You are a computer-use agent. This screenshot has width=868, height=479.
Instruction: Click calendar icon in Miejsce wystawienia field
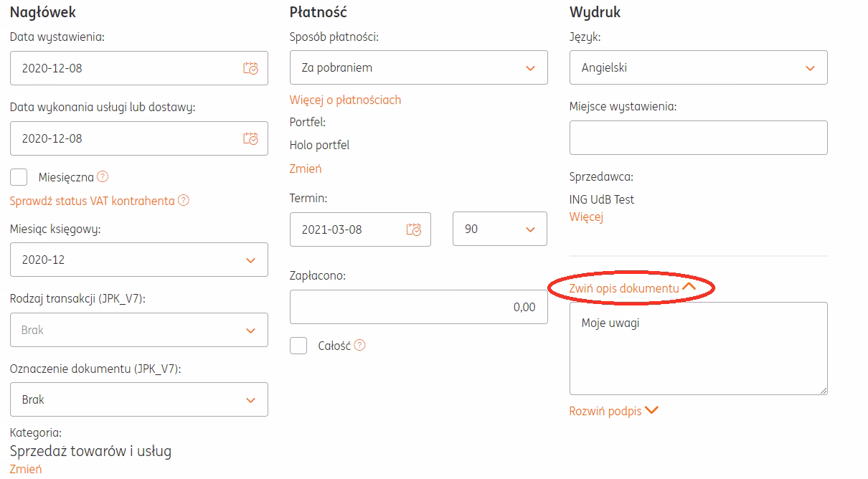(811, 138)
